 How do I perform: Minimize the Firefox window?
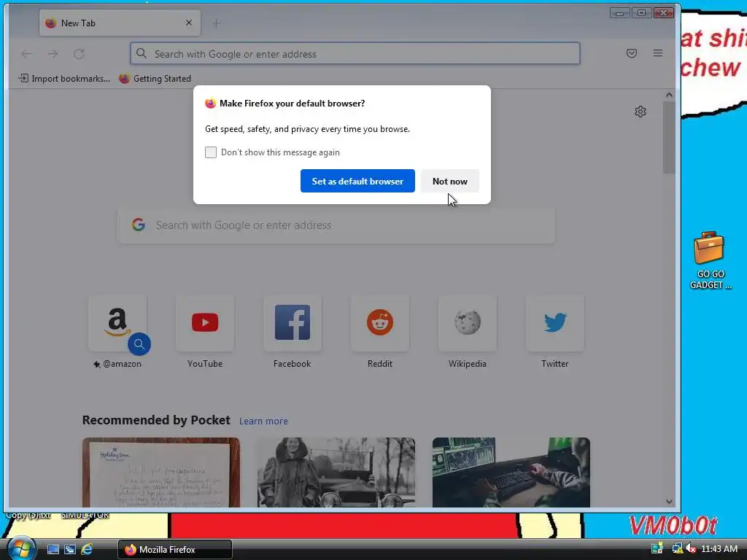coord(619,13)
